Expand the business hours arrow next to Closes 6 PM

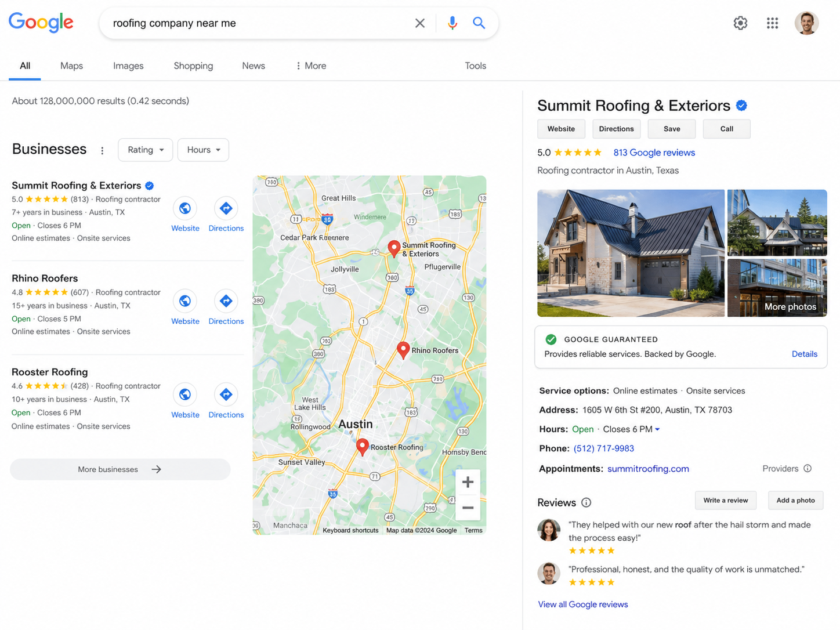tap(657, 430)
